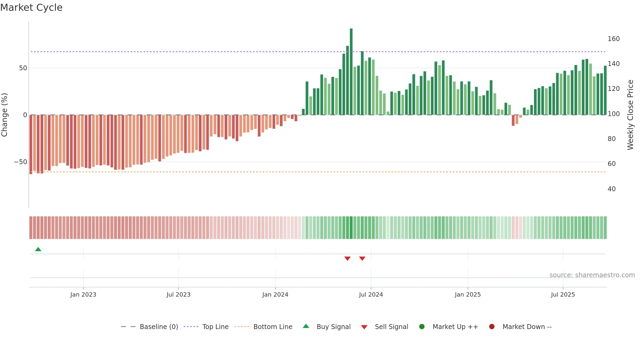Click the gray dashed Baseline legend sample
This screenshot has width=644, height=362.
tap(128, 327)
